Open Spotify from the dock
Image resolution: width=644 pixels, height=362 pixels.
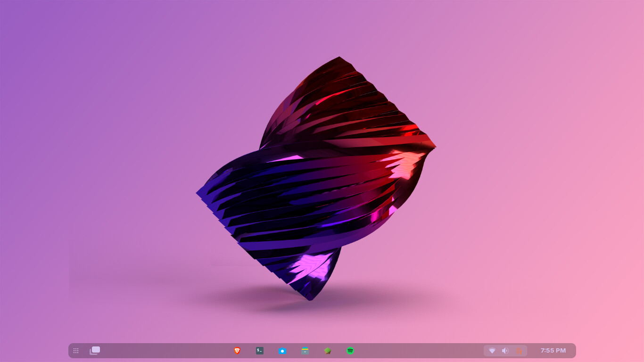tap(350, 351)
